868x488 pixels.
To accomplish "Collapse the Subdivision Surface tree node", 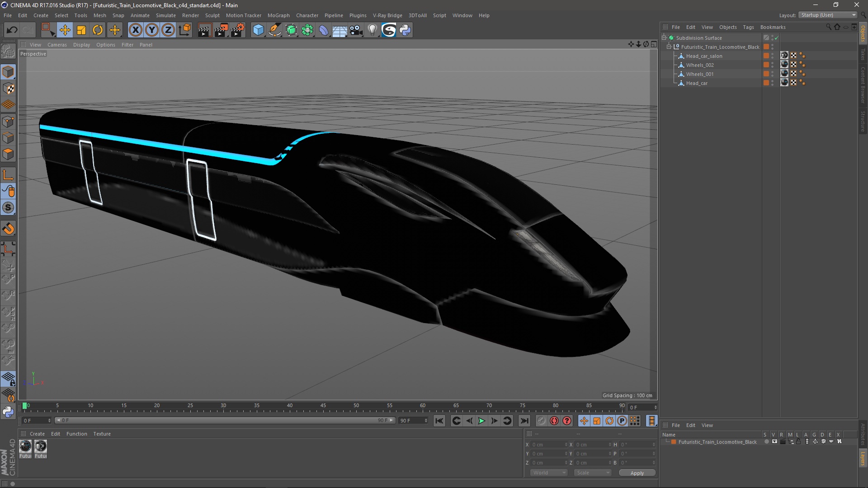I will coord(664,38).
